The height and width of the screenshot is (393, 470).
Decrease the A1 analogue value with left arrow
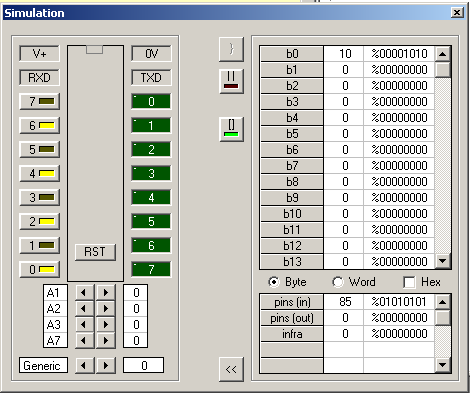click(x=85, y=292)
